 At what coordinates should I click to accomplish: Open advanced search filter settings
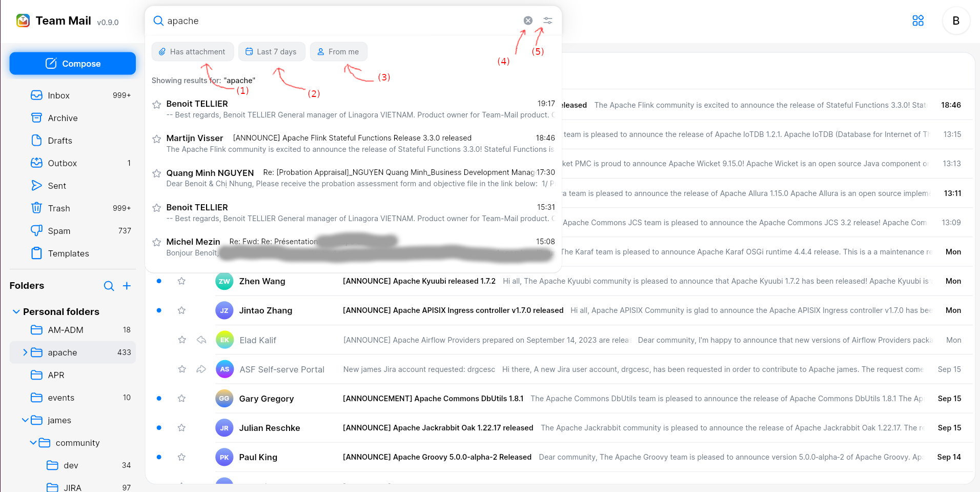[x=548, y=21]
